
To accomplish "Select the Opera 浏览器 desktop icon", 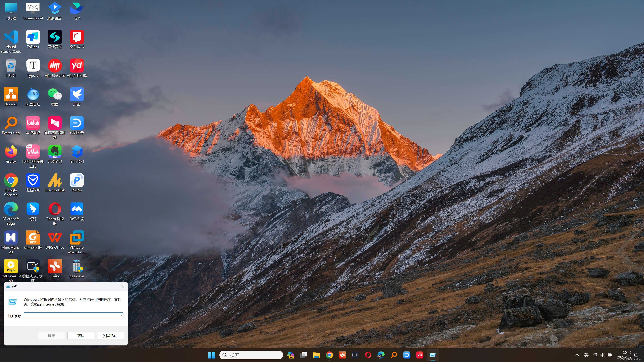I will [55, 214].
